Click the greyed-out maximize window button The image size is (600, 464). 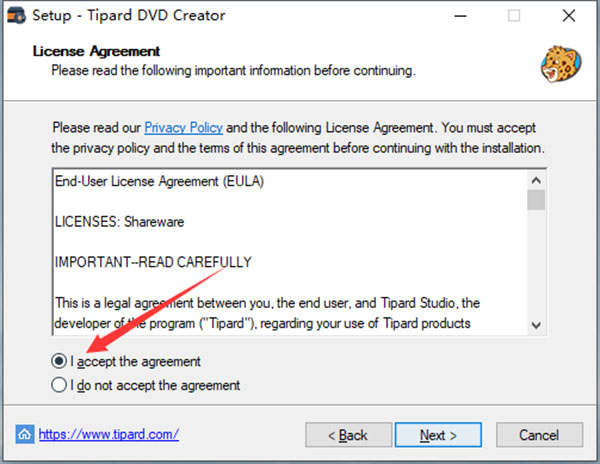(514, 16)
